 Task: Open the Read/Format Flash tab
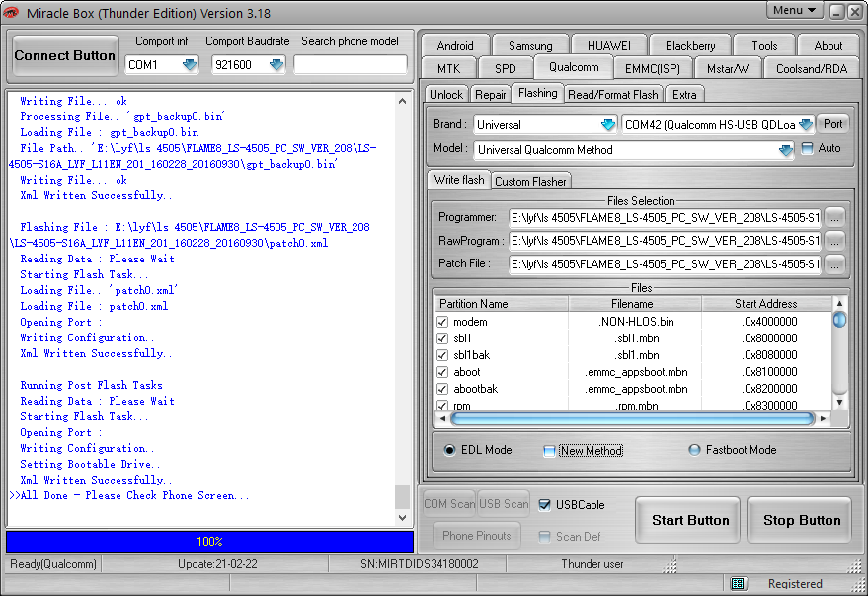tap(612, 94)
